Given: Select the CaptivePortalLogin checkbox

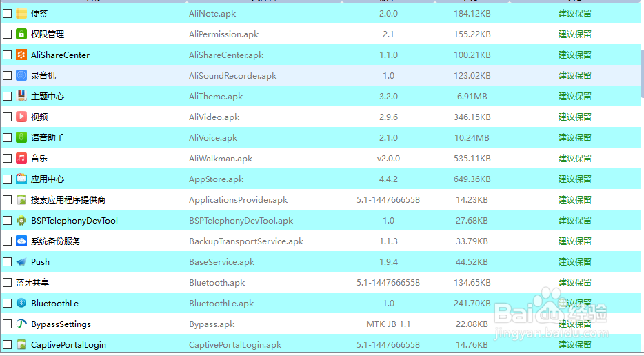Looking at the screenshot, I should (7, 344).
